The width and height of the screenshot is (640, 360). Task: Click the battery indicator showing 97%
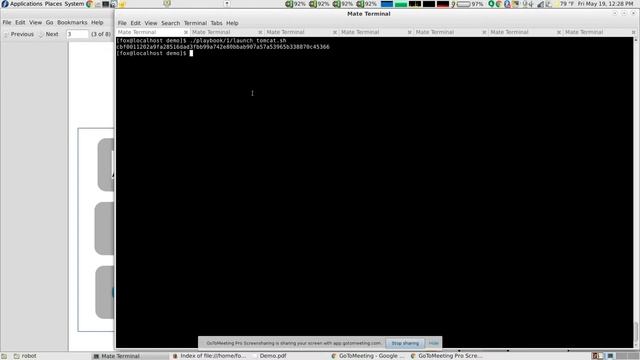(470, 4)
